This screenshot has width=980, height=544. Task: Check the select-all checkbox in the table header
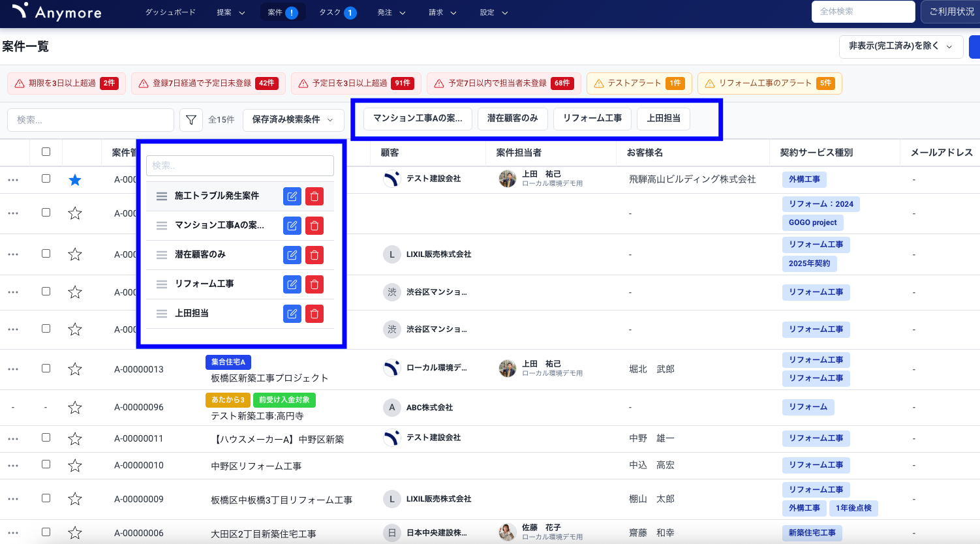[x=45, y=151]
